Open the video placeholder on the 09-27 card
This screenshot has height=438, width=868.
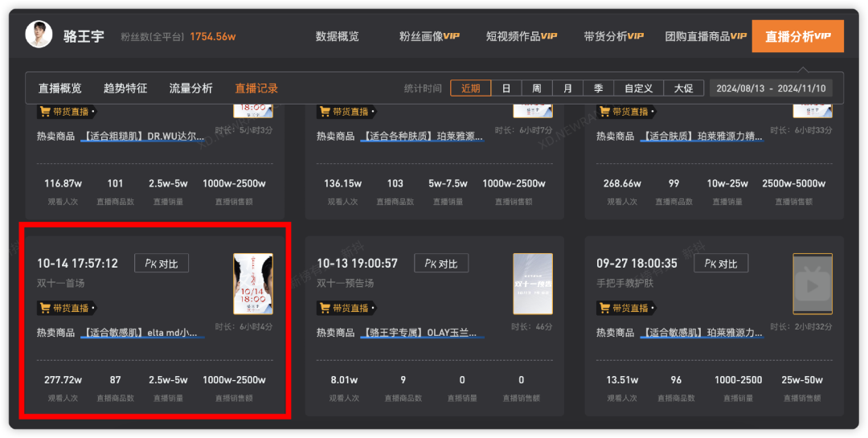(x=812, y=284)
